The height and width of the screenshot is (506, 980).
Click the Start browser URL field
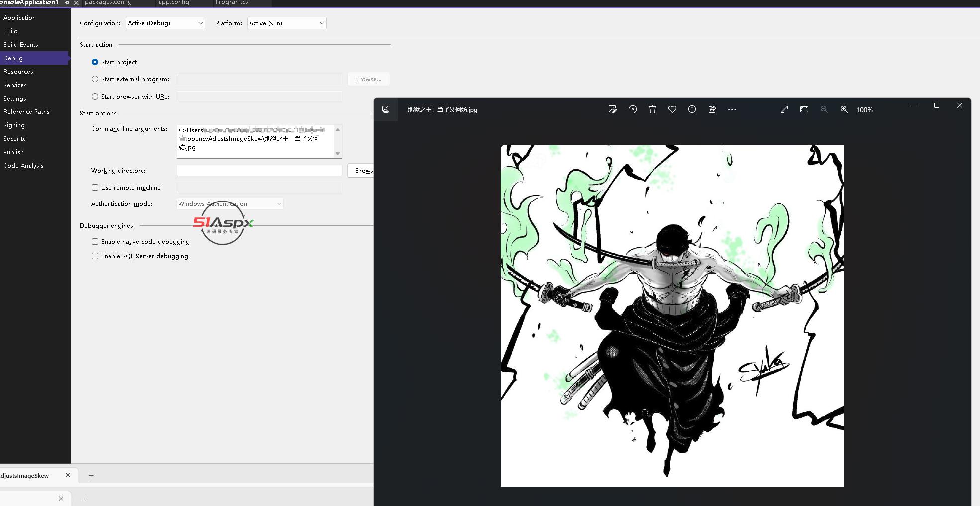click(x=259, y=97)
